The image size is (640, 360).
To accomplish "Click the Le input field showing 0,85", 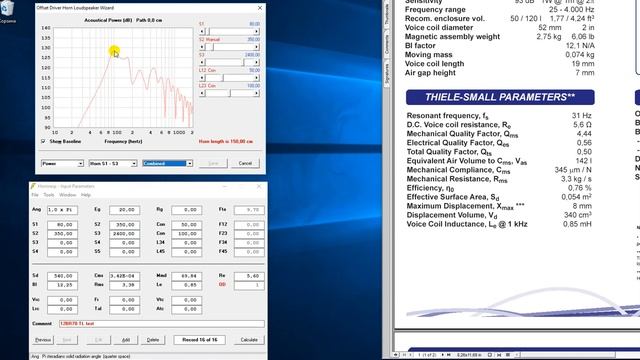I will [187, 285].
